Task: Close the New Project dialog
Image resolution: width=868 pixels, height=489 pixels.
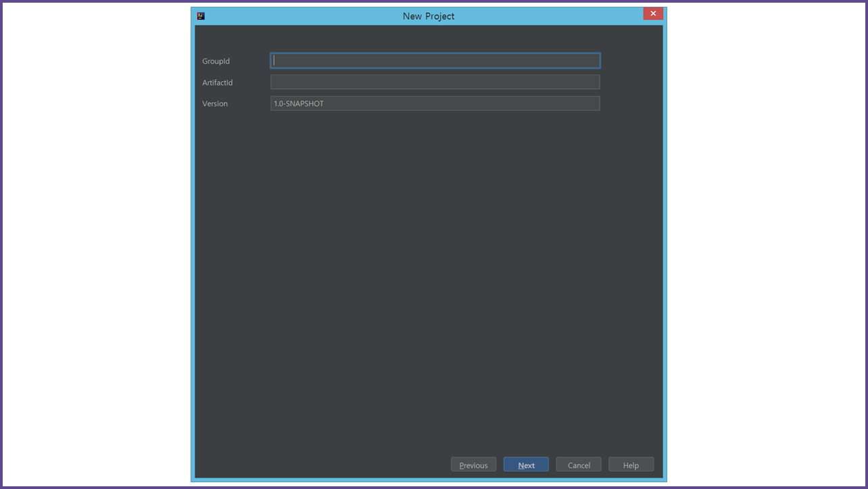Action: point(653,14)
